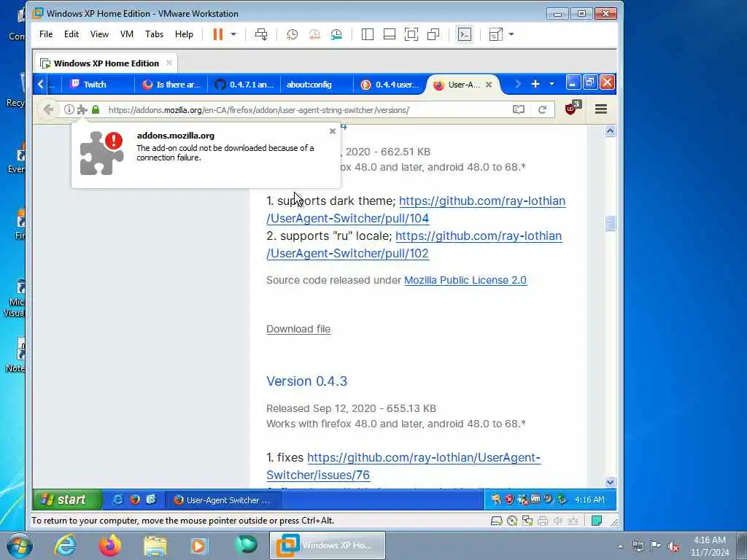Click the Download file link
Viewport: 747px width, 560px height.
pos(298,329)
